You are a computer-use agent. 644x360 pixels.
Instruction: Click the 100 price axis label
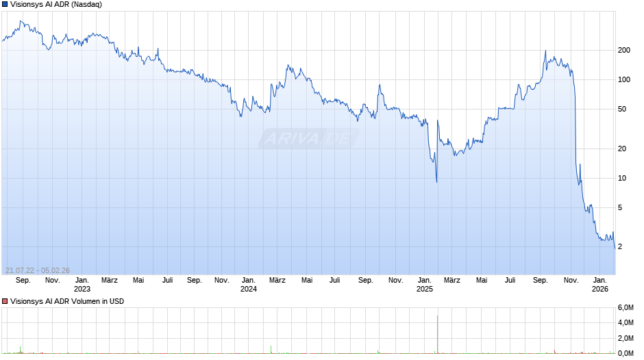coord(624,79)
